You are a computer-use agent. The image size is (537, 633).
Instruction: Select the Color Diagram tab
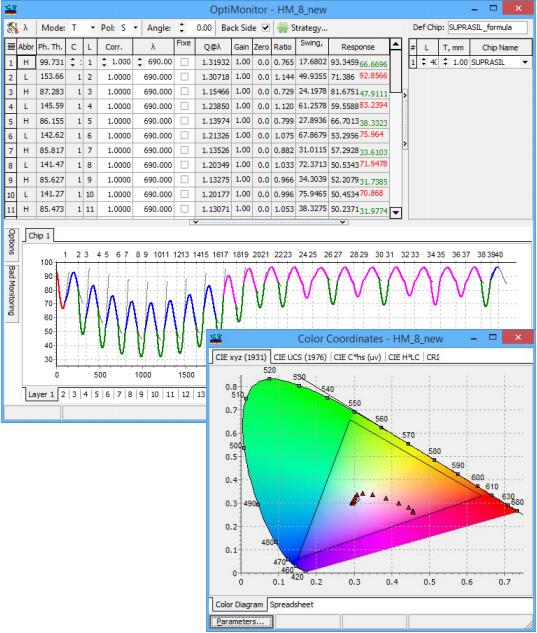(x=239, y=604)
